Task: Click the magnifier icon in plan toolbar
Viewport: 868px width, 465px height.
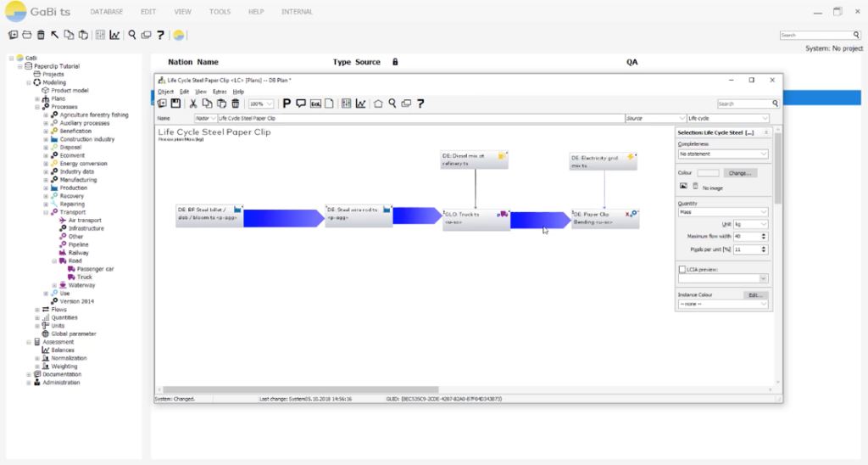Action: [x=392, y=104]
